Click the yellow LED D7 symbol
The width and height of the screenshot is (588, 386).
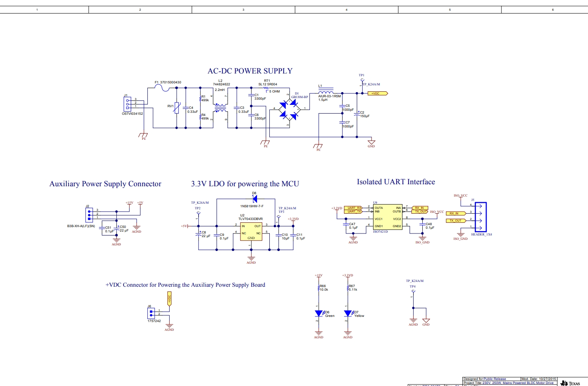coord(348,314)
